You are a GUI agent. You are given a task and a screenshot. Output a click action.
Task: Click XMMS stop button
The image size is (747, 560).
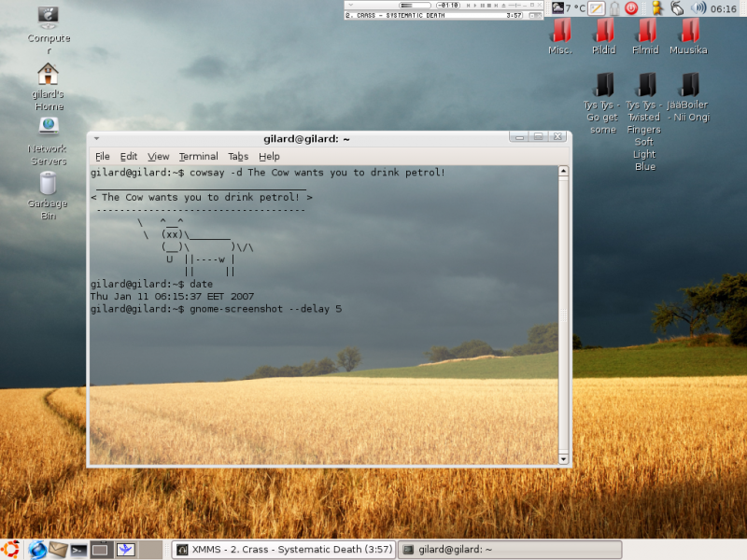[488, 6]
